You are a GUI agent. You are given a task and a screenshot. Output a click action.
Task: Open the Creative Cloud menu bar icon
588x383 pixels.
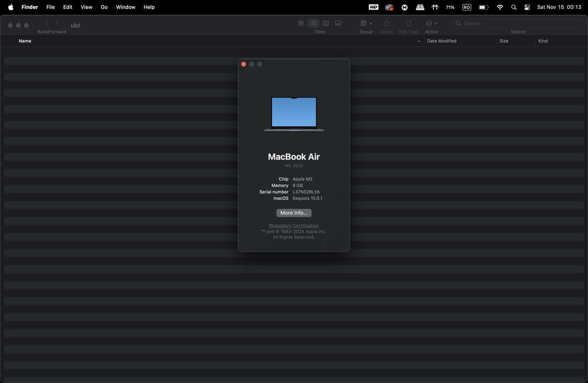click(x=389, y=7)
